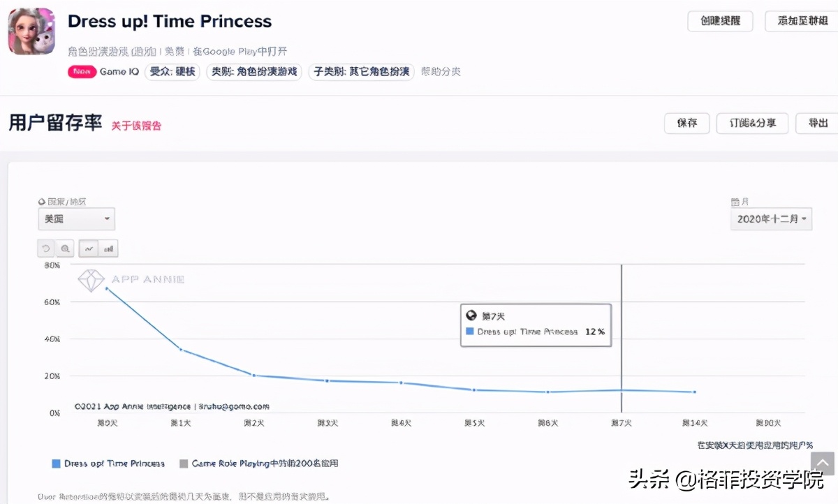Open the 美国 country/region dropdown

[x=76, y=218]
